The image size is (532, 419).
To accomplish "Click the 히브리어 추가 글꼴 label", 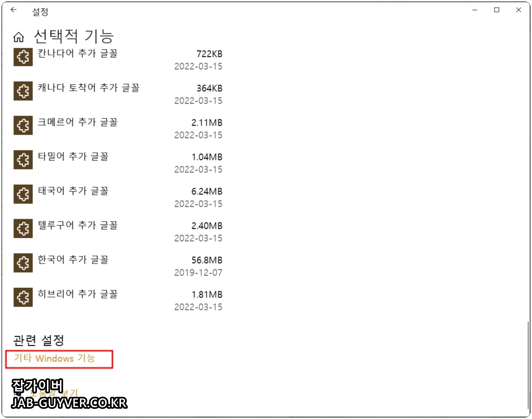I will 77,294.
